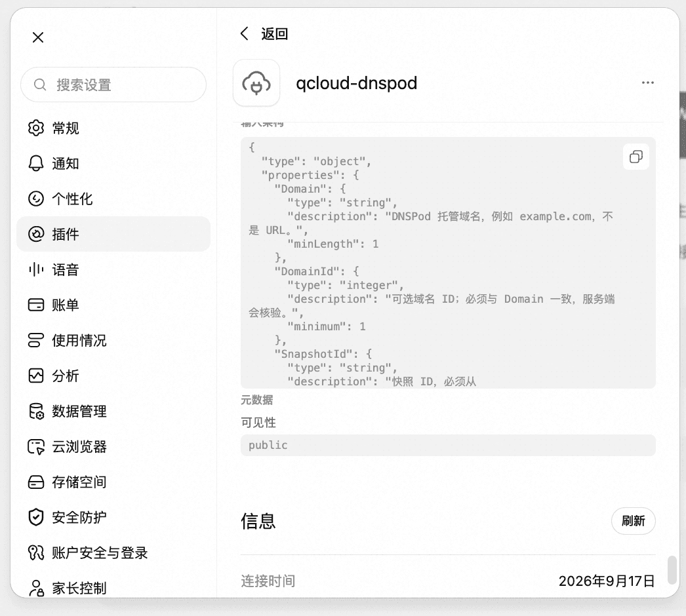The width and height of the screenshot is (686, 616).
Task: Click the 账户安全与登录 key icon
Action: (x=36, y=552)
